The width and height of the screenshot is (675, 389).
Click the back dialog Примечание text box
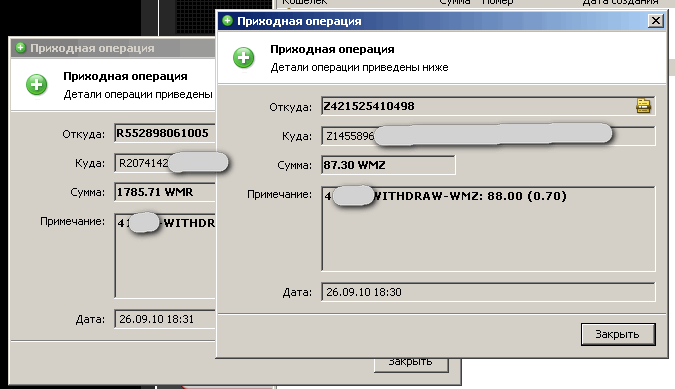click(x=165, y=255)
